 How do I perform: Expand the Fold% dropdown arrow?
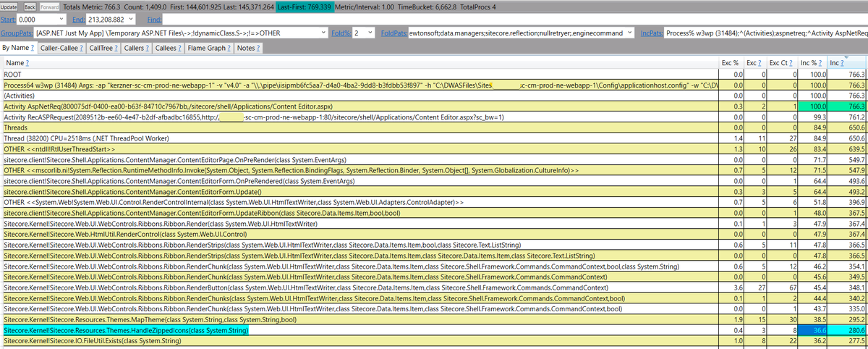(370, 33)
